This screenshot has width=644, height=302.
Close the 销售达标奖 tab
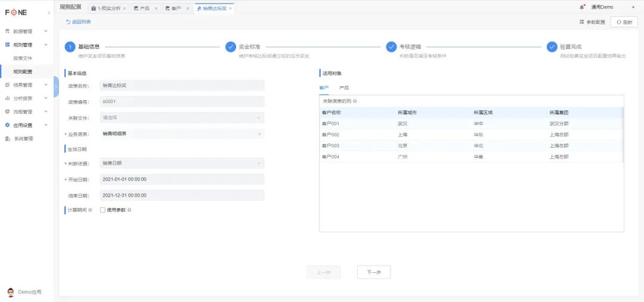(230, 8)
